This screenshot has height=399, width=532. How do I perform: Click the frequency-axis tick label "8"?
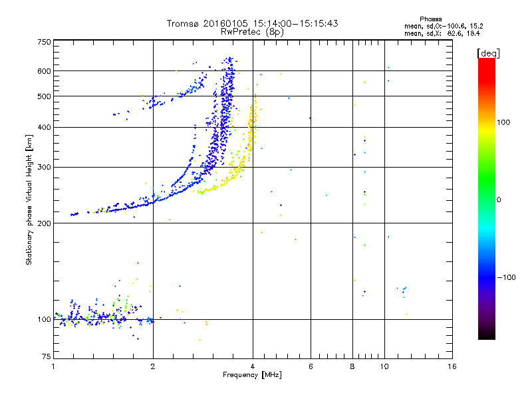tap(352, 366)
